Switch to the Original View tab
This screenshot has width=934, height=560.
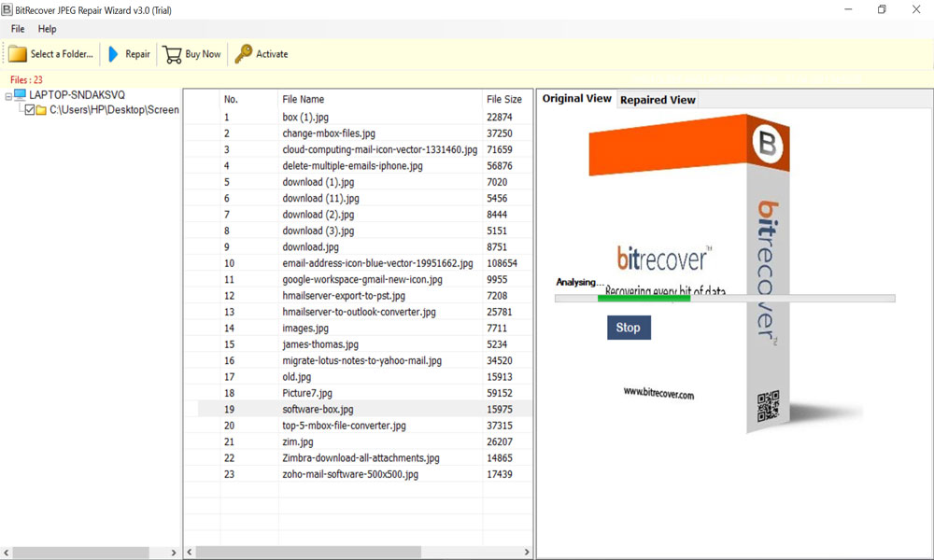(576, 99)
